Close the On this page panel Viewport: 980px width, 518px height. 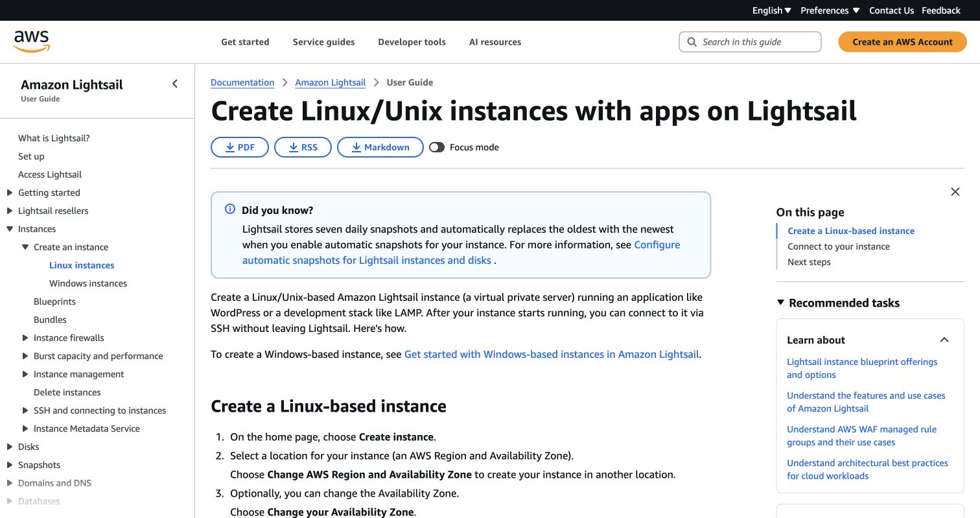click(955, 192)
